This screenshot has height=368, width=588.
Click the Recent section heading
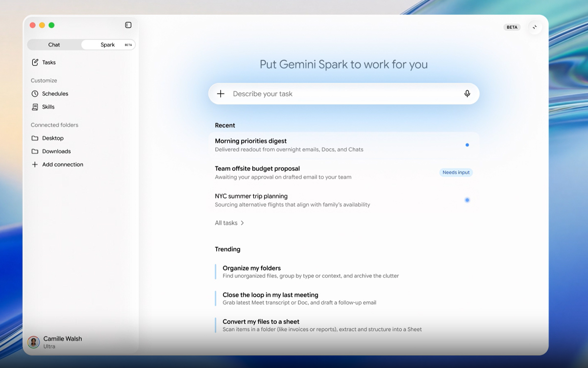(x=225, y=125)
